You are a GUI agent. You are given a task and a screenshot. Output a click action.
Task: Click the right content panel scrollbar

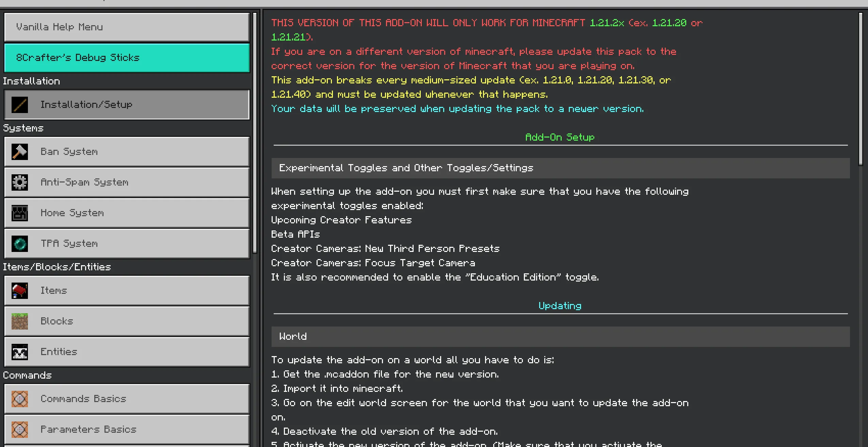pyautogui.click(x=861, y=89)
